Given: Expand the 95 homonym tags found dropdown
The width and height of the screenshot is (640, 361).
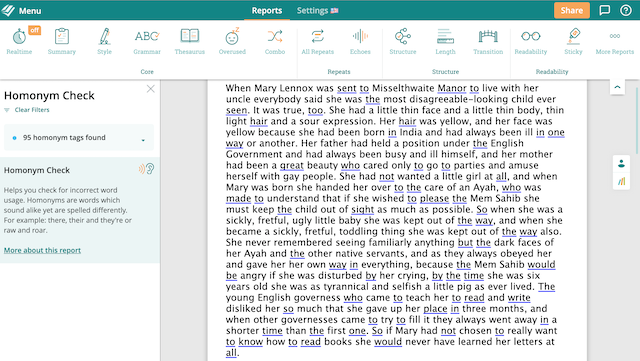Looking at the screenshot, I should point(79,138).
